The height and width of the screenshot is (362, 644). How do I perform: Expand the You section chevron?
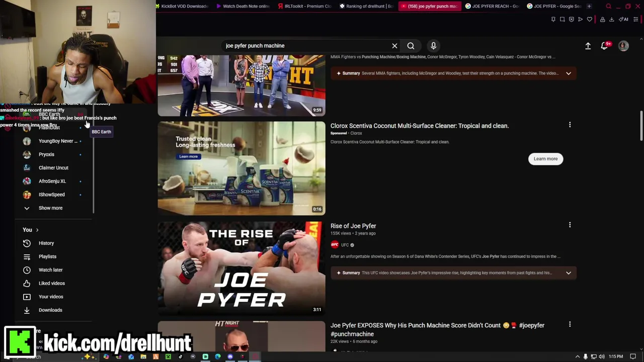(37, 230)
